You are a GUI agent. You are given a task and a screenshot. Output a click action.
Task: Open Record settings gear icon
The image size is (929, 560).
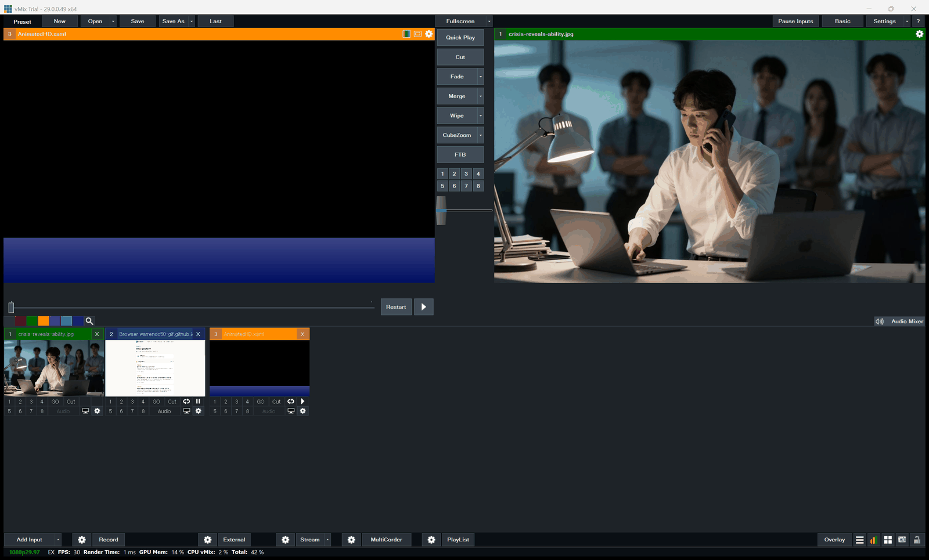click(x=82, y=540)
